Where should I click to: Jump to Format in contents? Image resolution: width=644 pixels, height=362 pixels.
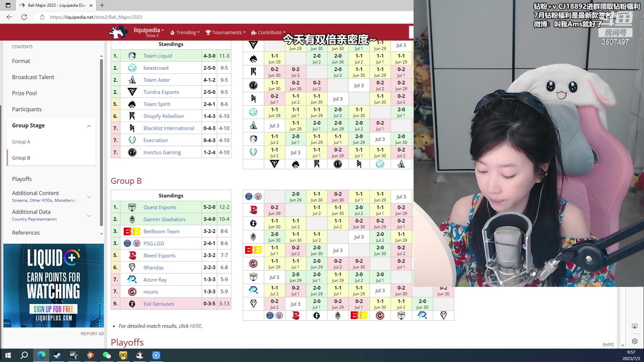tap(21, 61)
